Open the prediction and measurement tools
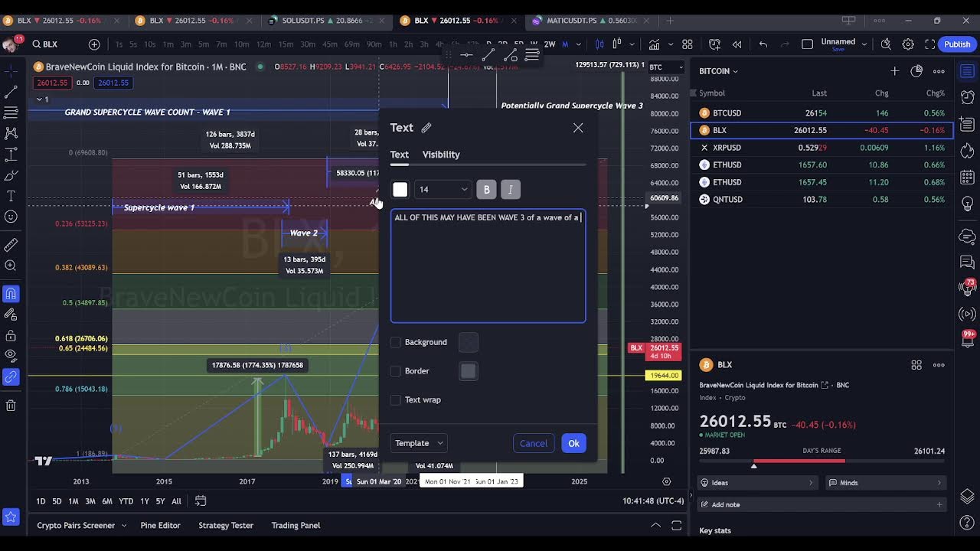This screenshot has width=980, height=551. tap(11, 155)
